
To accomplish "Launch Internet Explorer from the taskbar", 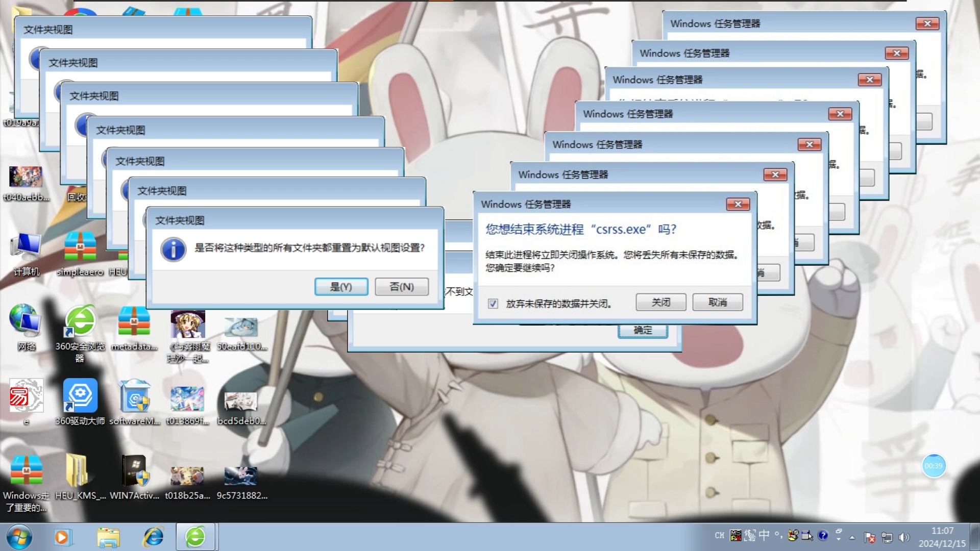I will (x=153, y=537).
